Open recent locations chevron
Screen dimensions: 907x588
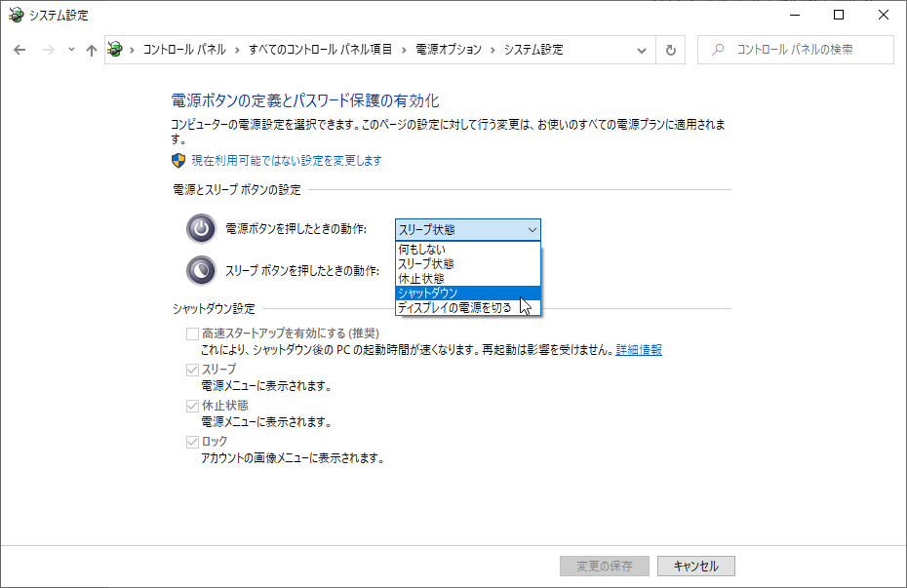point(71,50)
